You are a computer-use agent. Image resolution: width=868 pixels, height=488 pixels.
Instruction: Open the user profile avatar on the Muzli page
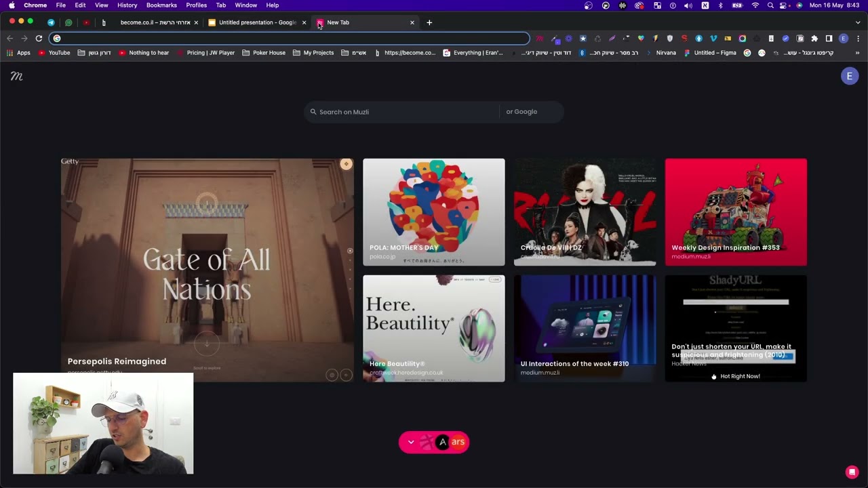(849, 77)
